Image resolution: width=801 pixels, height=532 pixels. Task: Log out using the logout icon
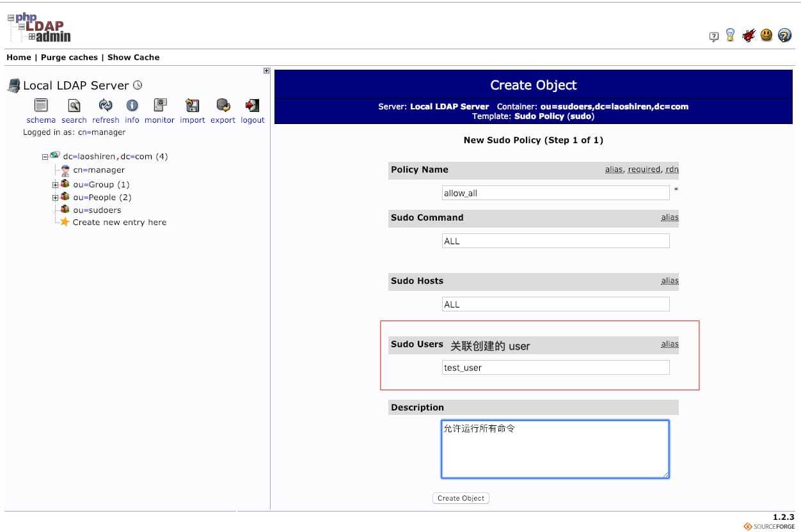pyautogui.click(x=252, y=106)
